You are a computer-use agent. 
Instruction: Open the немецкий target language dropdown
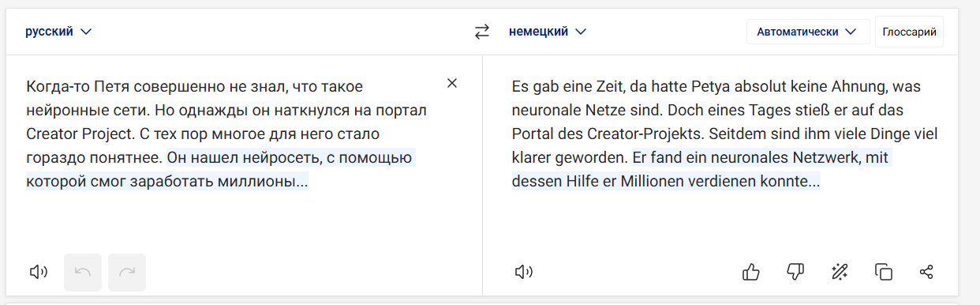pyautogui.click(x=548, y=32)
